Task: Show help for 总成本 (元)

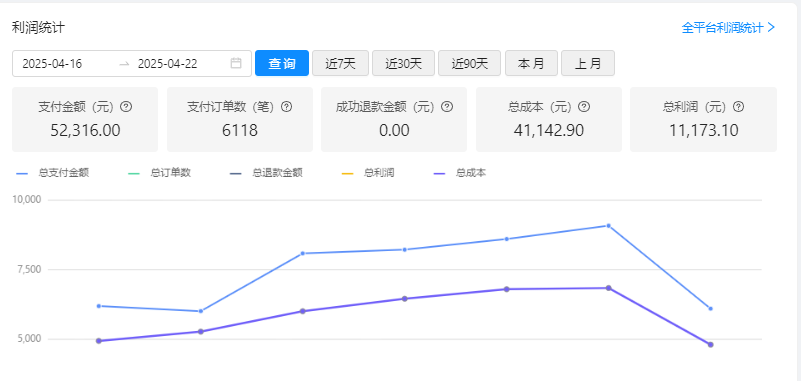Action: [584, 107]
